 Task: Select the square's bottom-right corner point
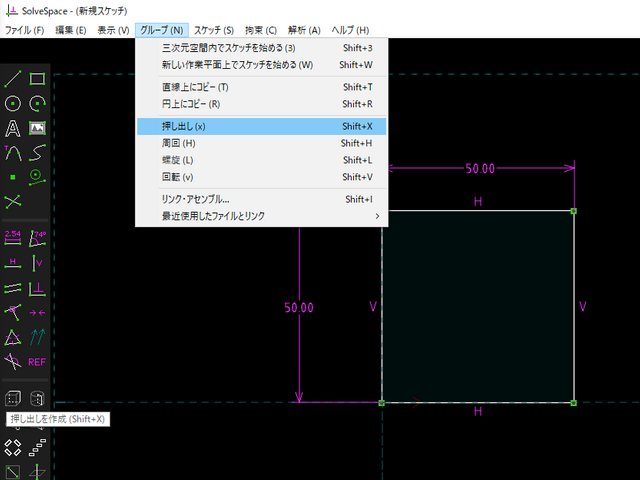[x=573, y=403]
